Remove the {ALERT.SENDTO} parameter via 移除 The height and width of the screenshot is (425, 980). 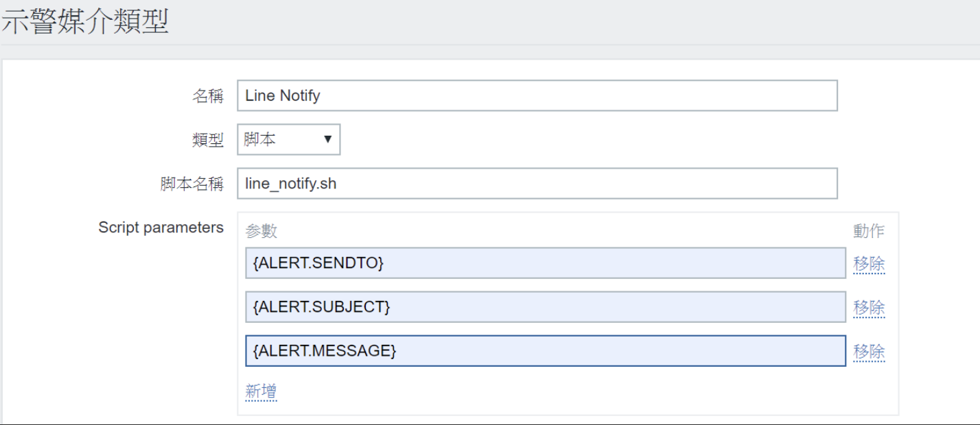pos(869,263)
